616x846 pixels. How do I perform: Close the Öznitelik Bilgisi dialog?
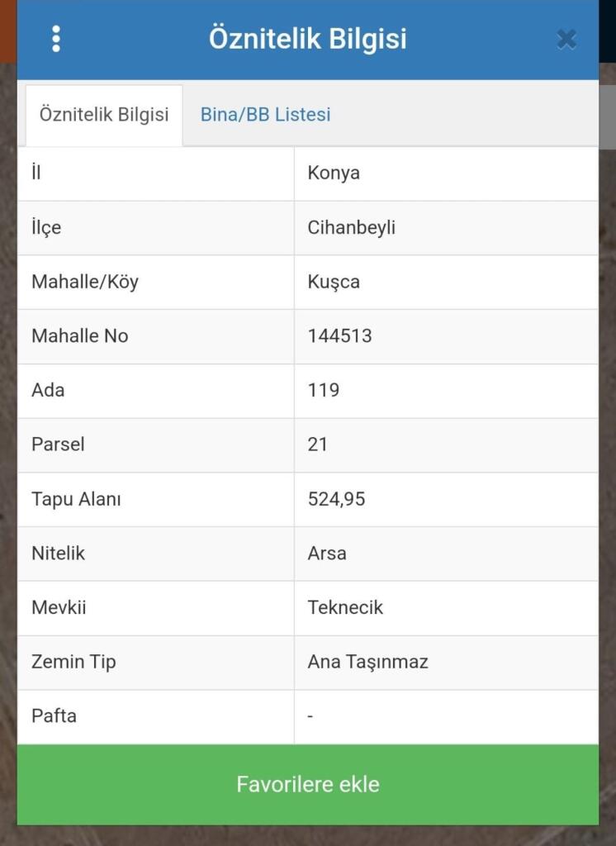(x=566, y=39)
